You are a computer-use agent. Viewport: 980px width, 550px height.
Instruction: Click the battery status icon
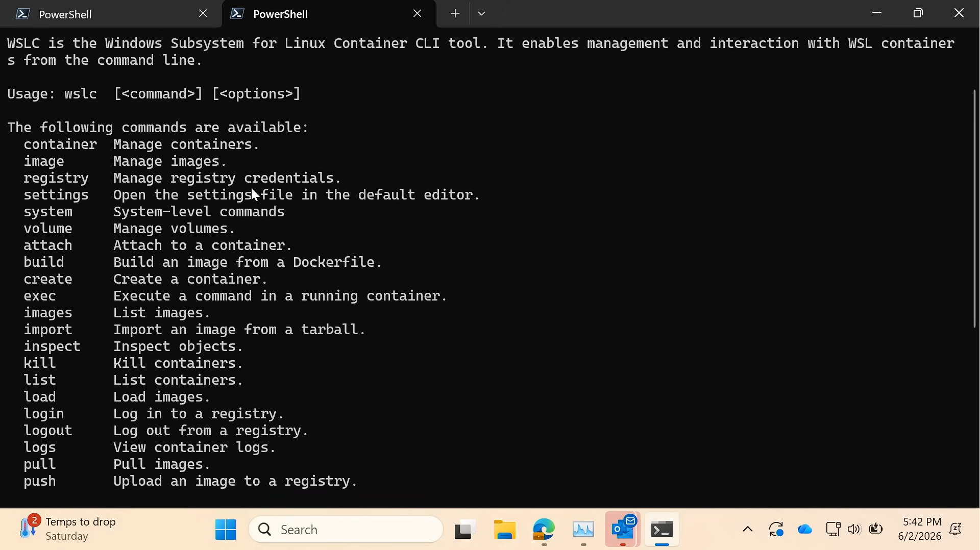tap(876, 529)
